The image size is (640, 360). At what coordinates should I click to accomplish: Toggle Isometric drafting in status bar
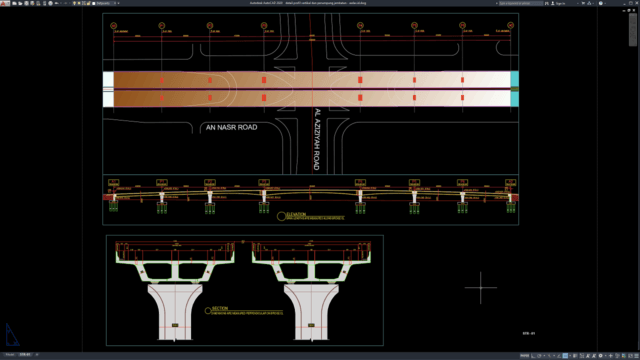tap(549, 356)
